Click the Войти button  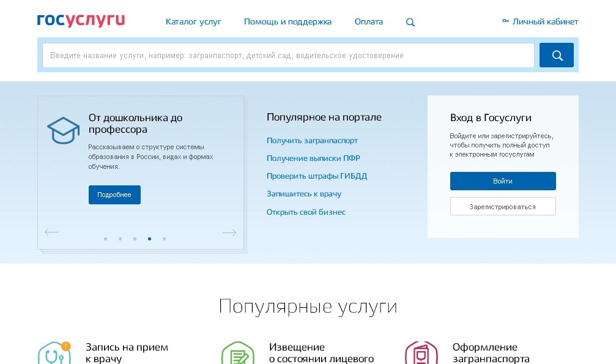point(503,181)
